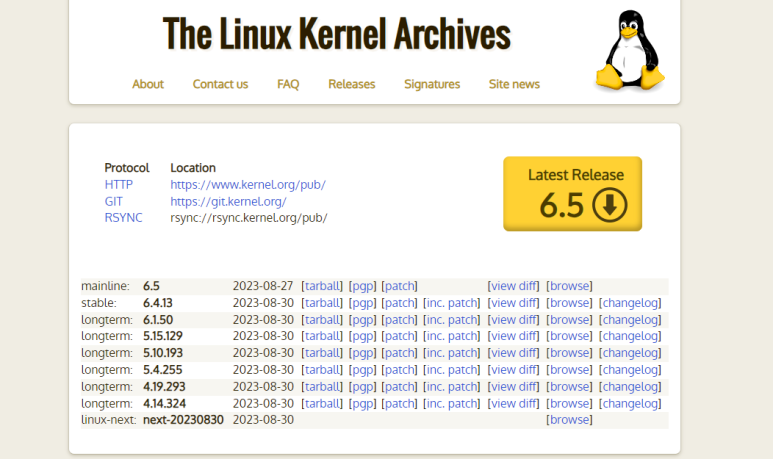Open the changelog for longterm 4.19.293

[x=630, y=387]
